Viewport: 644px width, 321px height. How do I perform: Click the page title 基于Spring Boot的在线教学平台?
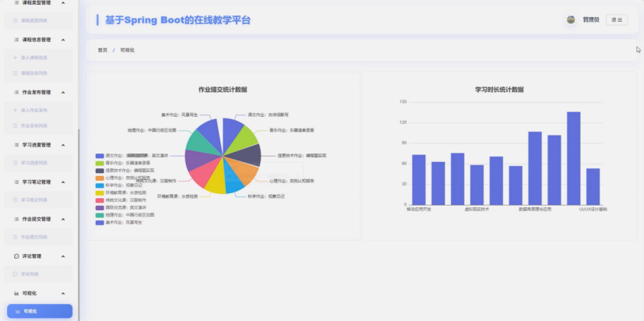click(x=178, y=20)
